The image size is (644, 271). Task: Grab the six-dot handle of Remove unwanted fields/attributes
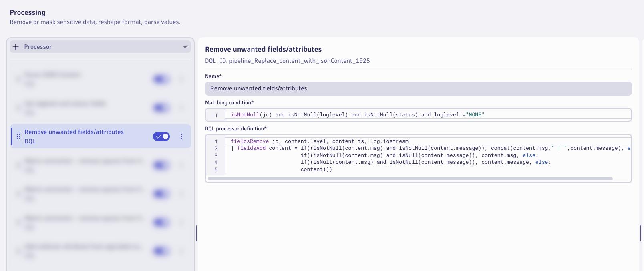coord(18,137)
